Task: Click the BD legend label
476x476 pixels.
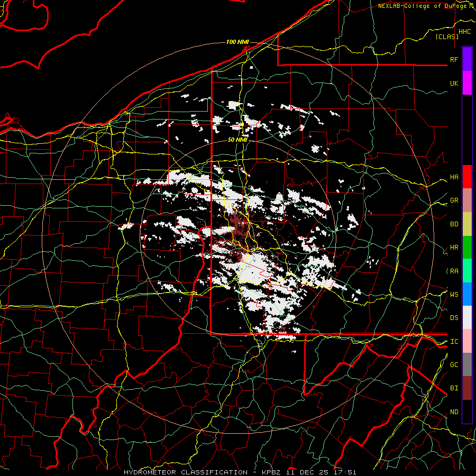Action: click(x=454, y=224)
